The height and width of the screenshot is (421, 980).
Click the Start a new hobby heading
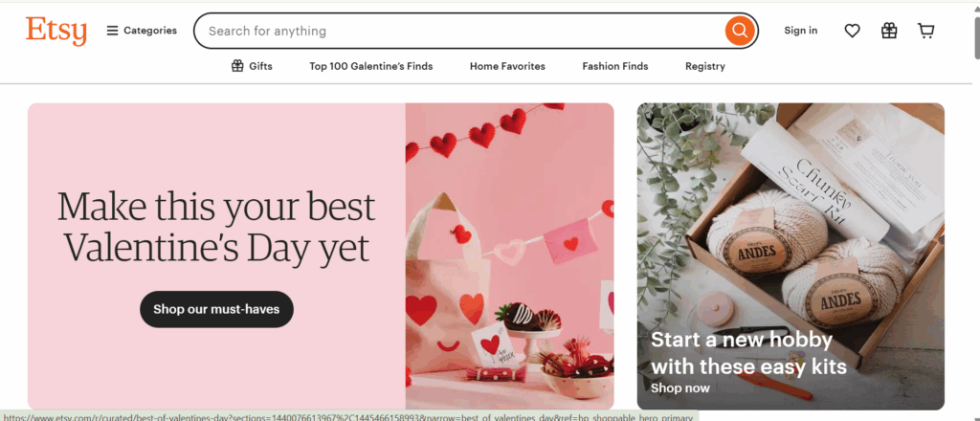748,352
